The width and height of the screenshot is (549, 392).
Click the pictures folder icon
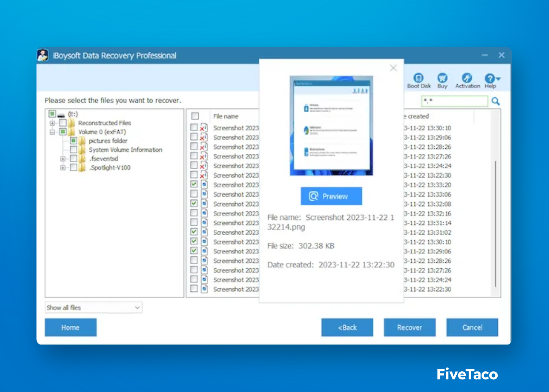click(x=82, y=141)
